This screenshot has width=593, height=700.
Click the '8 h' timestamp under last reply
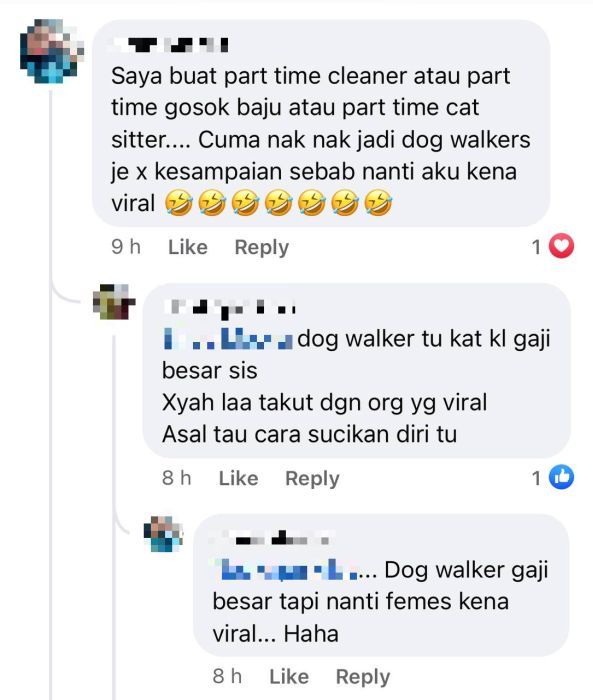[227, 677]
